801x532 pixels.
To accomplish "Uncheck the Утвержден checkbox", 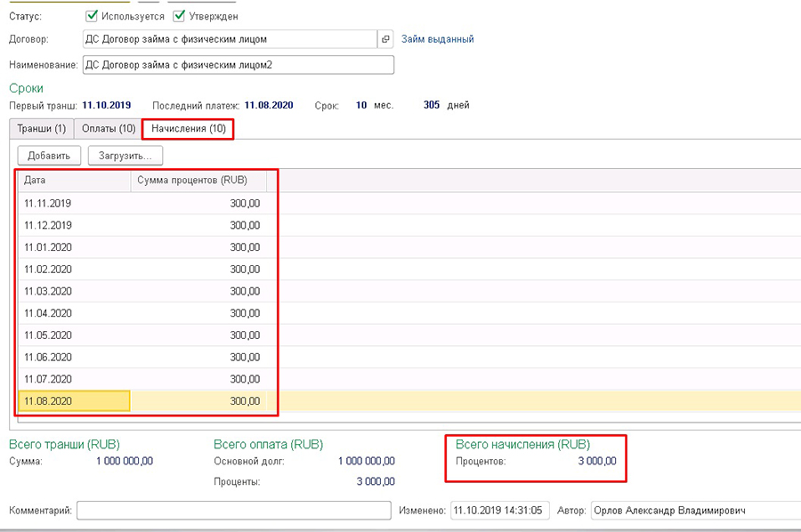I will tap(180, 16).
